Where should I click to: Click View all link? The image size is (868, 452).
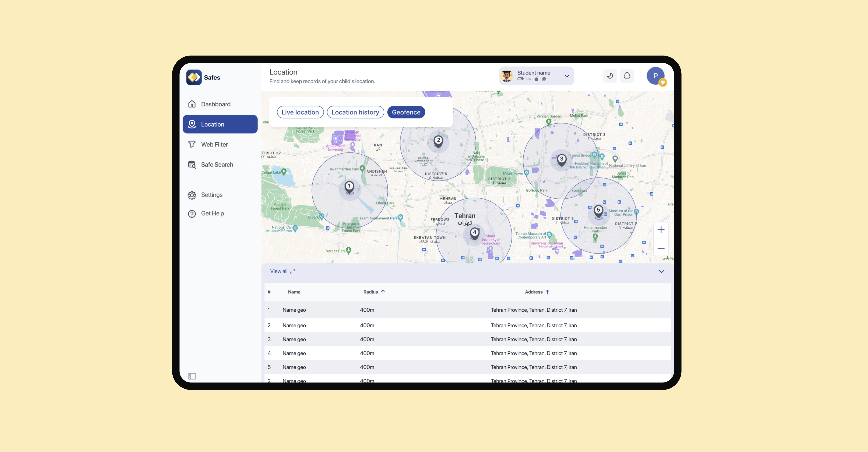tap(279, 271)
